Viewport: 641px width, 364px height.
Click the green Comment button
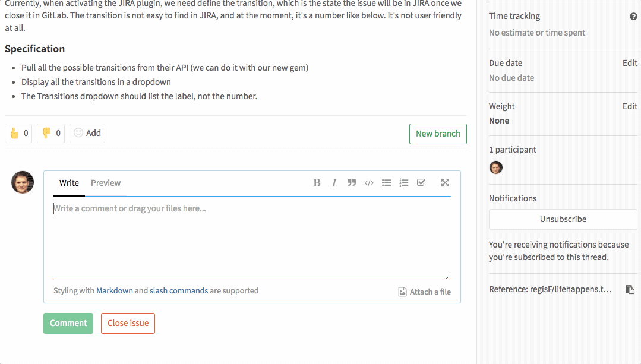pyautogui.click(x=68, y=323)
